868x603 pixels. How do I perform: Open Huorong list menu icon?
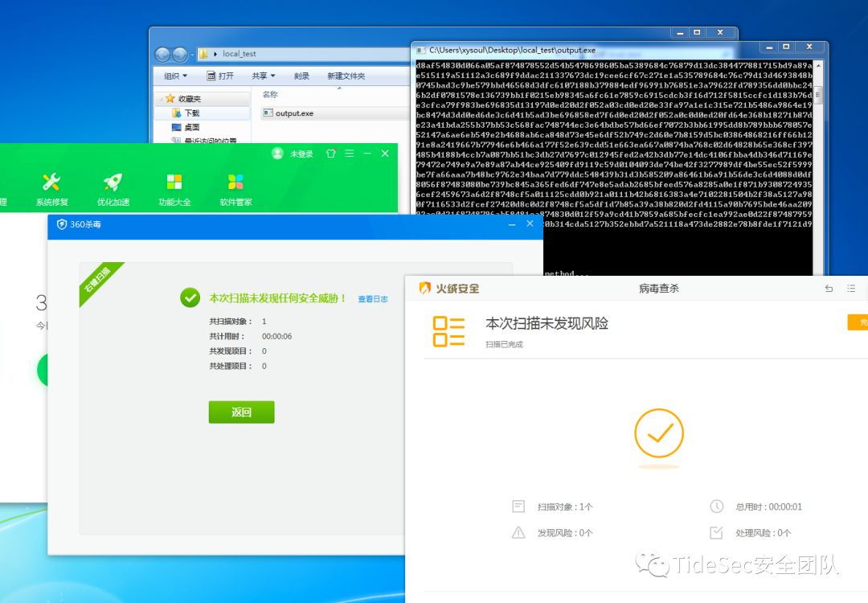(x=851, y=289)
